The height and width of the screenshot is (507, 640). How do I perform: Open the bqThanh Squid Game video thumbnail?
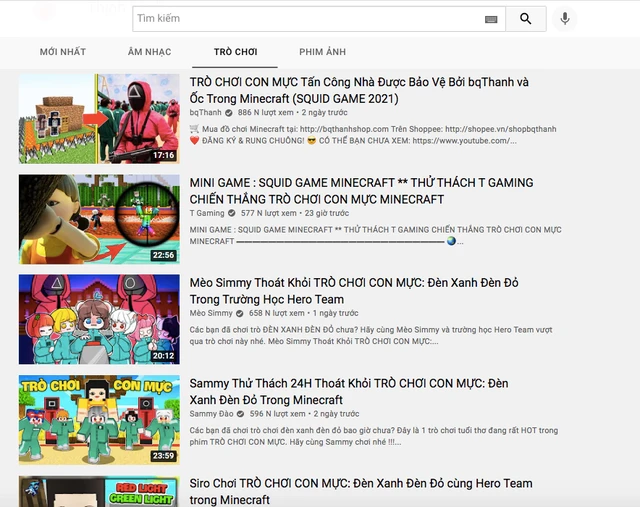tap(99, 118)
